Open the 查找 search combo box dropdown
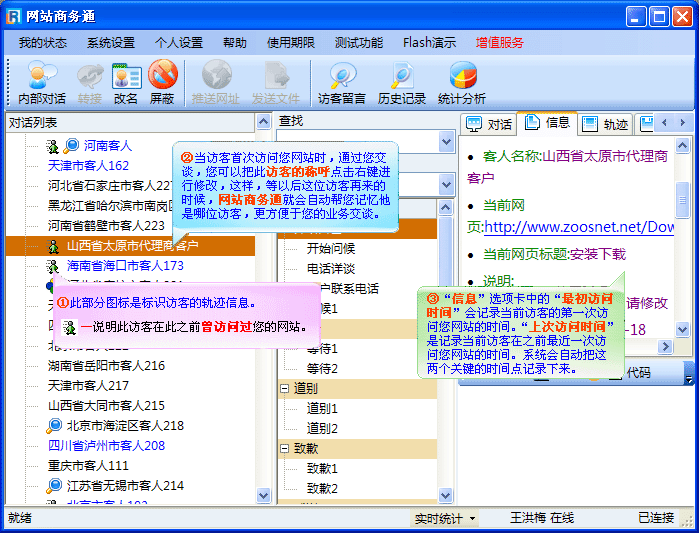This screenshot has width=699, height=533. click(445, 141)
